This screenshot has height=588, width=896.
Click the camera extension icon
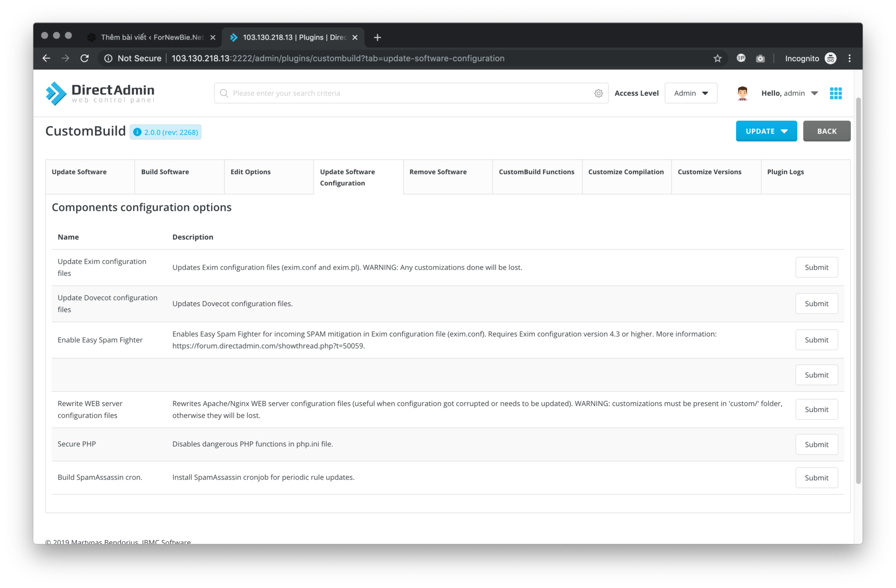(x=760, y=58)
